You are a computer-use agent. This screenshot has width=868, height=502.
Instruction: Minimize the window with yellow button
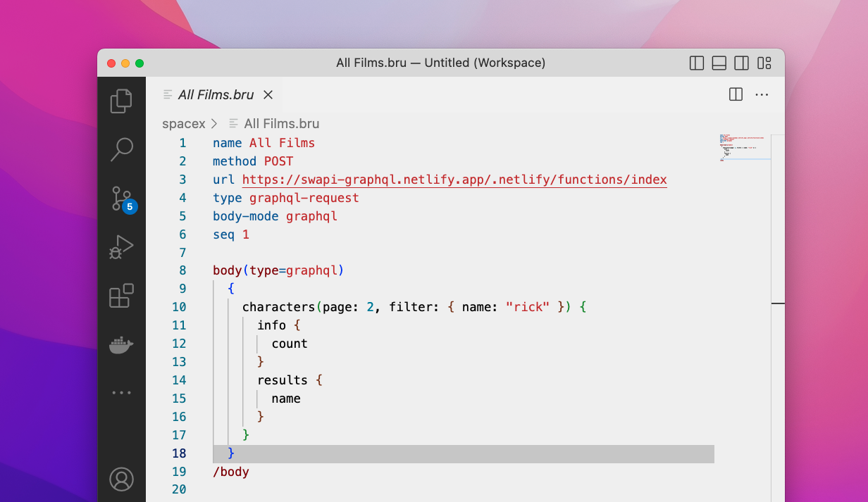125,63
